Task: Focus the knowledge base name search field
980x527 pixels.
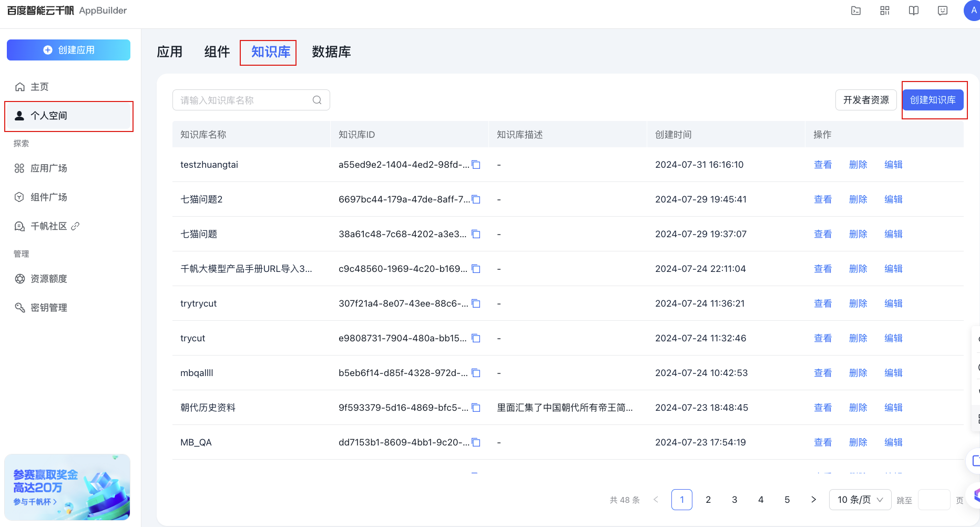Action: [251, 100]
